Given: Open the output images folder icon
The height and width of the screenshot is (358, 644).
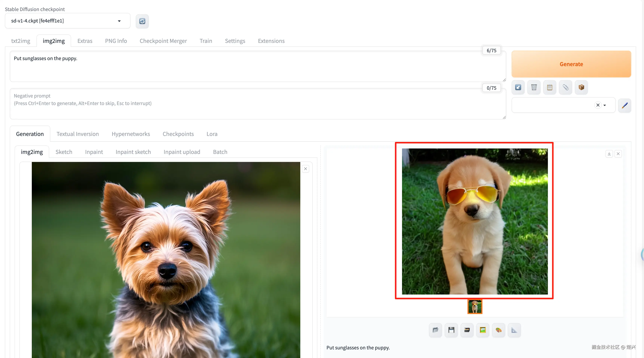Looking at the screenshot, I should 435,330.
